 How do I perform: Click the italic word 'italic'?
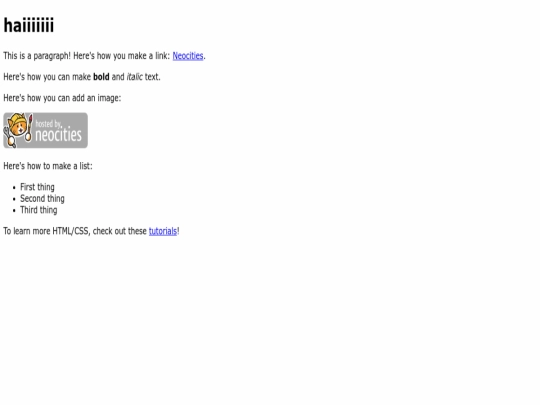tap(134, 77)
